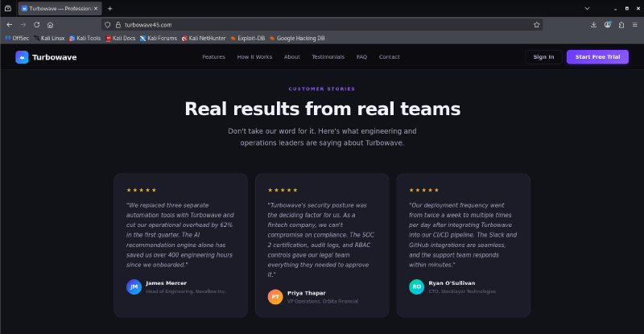Jump to Testimonials nav link
Screen dimensions: 644x334
tap(328, 57)
